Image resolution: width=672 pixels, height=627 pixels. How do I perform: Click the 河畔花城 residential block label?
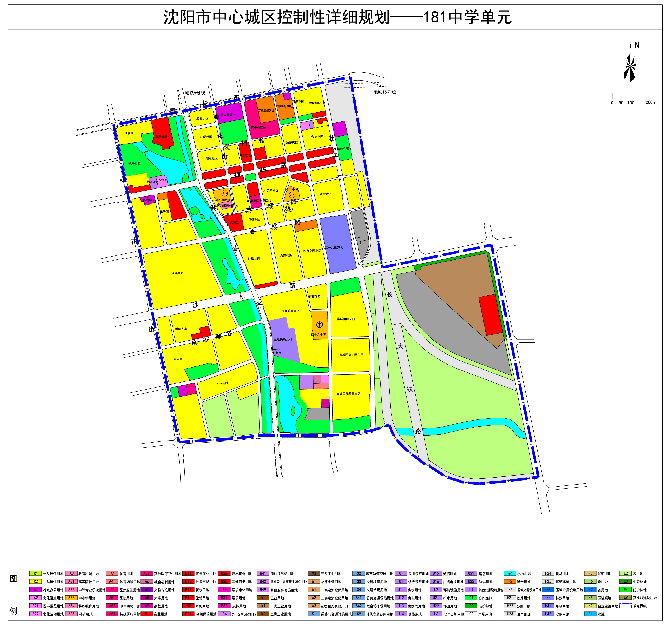[177, 273]
